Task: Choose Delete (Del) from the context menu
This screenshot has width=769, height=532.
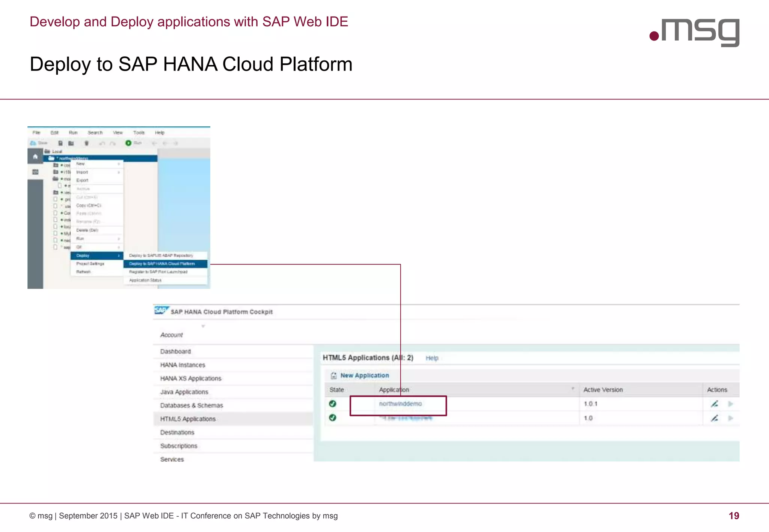Action: click(97, 230)
